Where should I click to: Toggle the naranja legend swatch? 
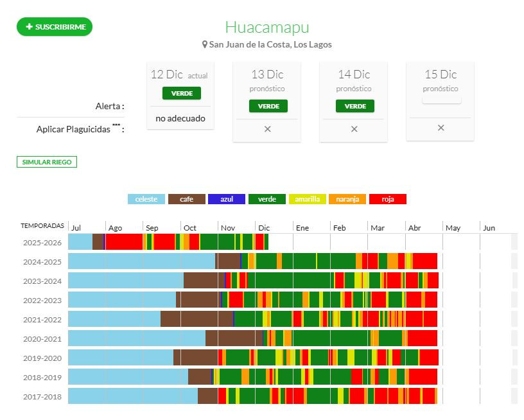pyautogui.click(x=347, y=199)
